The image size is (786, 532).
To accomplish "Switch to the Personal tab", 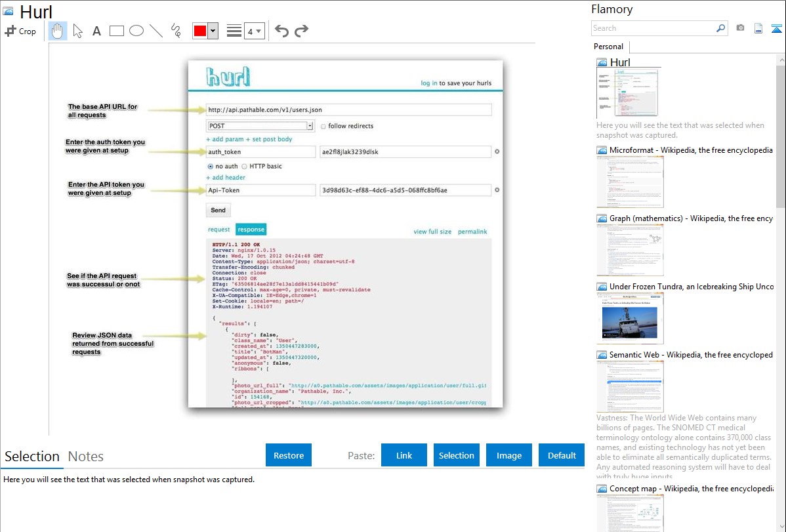I will coord(609,47).
